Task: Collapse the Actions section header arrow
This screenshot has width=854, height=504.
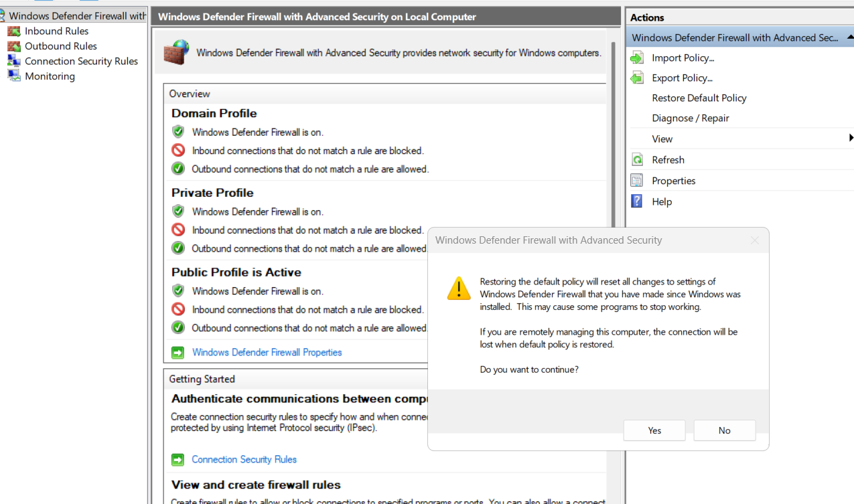Action: point(850,37)
